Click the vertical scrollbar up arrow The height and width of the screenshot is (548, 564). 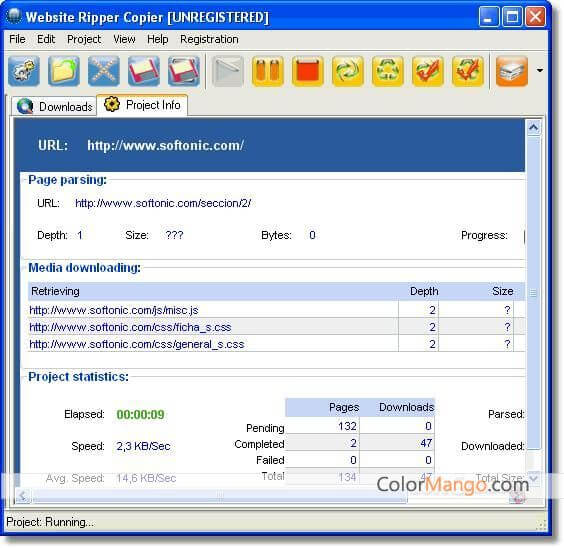click(x=533, y=127)
